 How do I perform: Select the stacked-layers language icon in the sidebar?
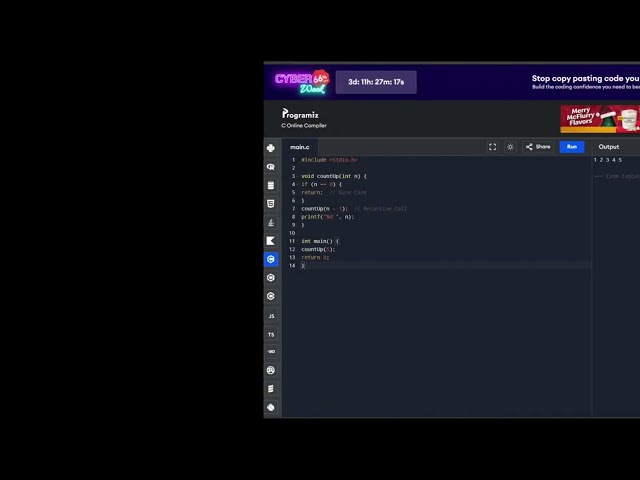(271, 389)
